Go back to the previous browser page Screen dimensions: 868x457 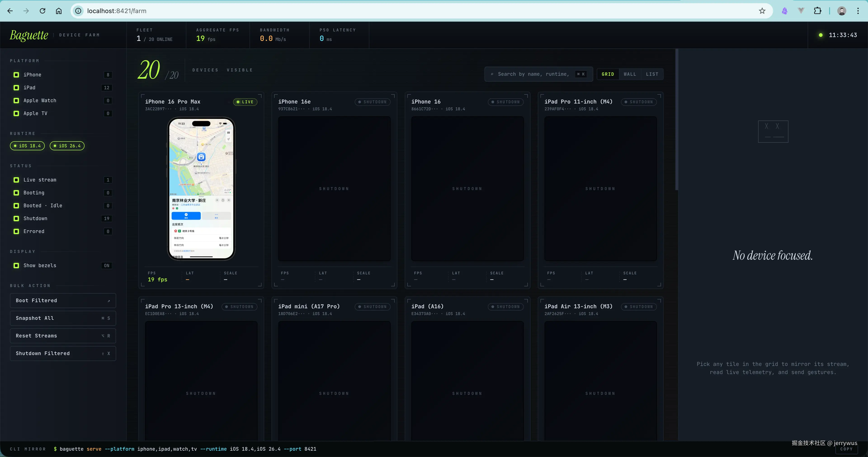tap(10, 11)
